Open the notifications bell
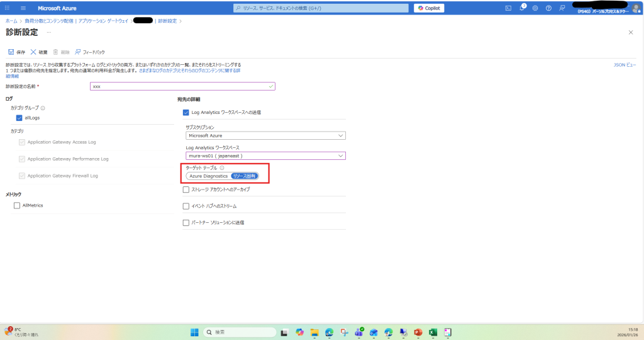 tap(522, 8)
